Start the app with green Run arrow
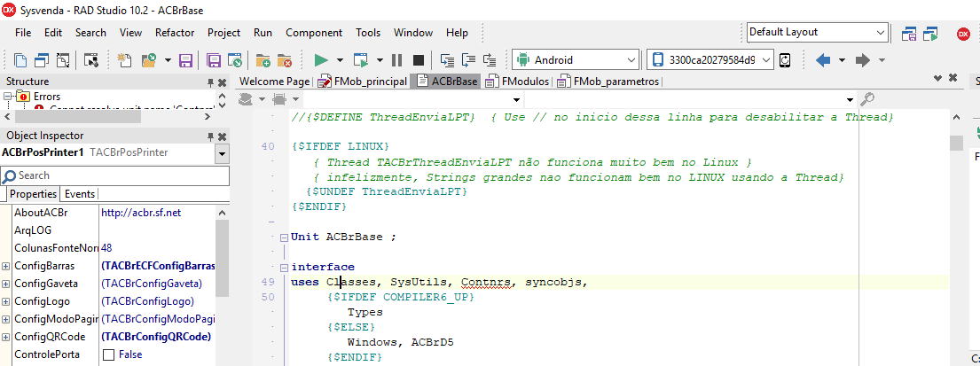This screenshot has width=980, height=366. 321,60
